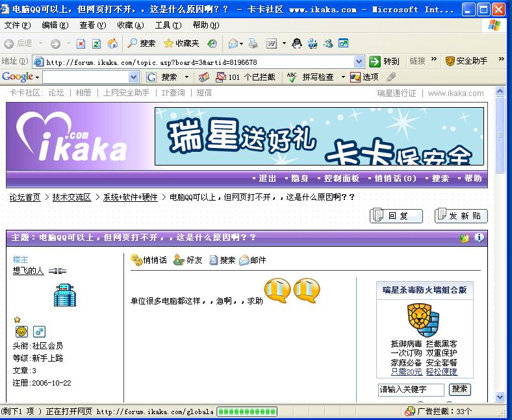Toggle popup blocker 101 个已拦截
Image resolution: width=512 pixels, height=420 pixels.
coord(246,77)
